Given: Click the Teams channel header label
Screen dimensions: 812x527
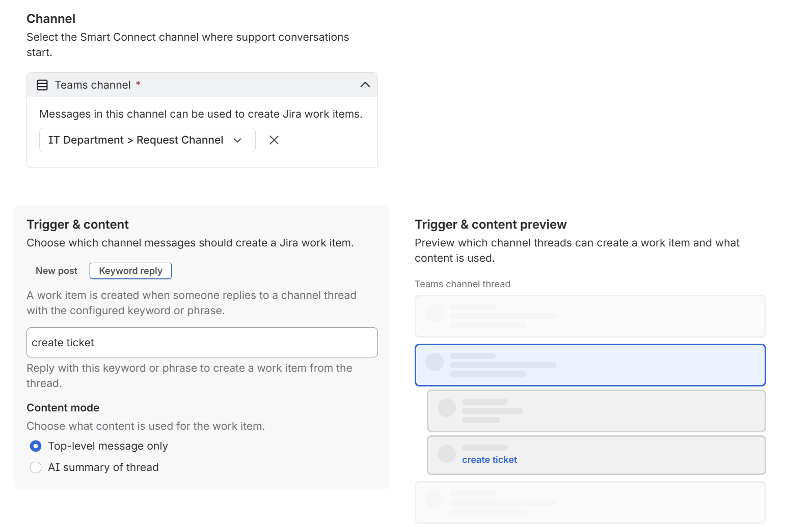Looking at the screenshot, I should 93,85.
